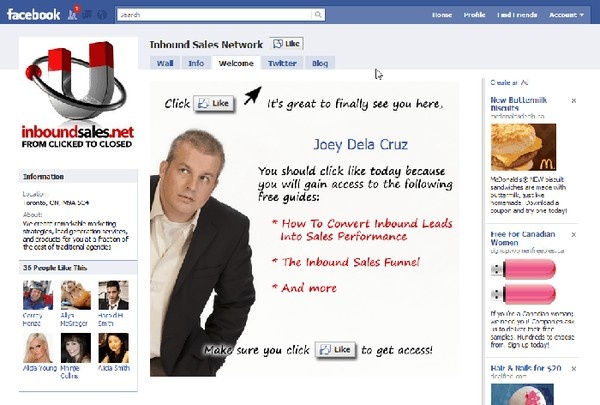
Task: Close the Hair & Nails for $20 ad
Action: pyautogui.click(x=573, y=369)
